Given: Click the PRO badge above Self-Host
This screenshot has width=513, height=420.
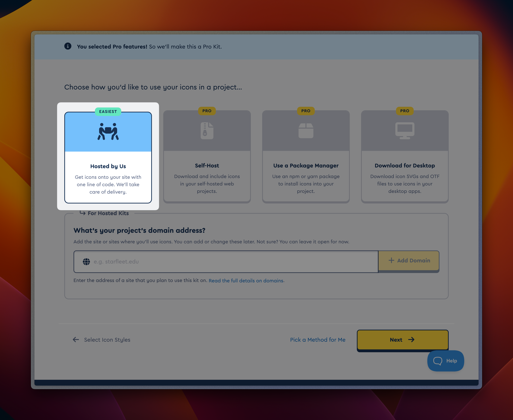Looking at the screenshot, I should tap(207, 111).
